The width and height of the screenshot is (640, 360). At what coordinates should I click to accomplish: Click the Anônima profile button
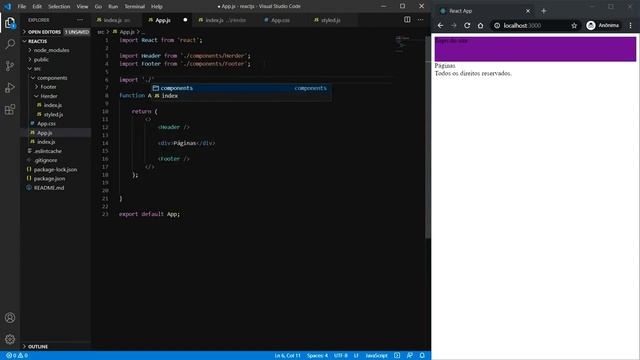(x=603, y=25)
